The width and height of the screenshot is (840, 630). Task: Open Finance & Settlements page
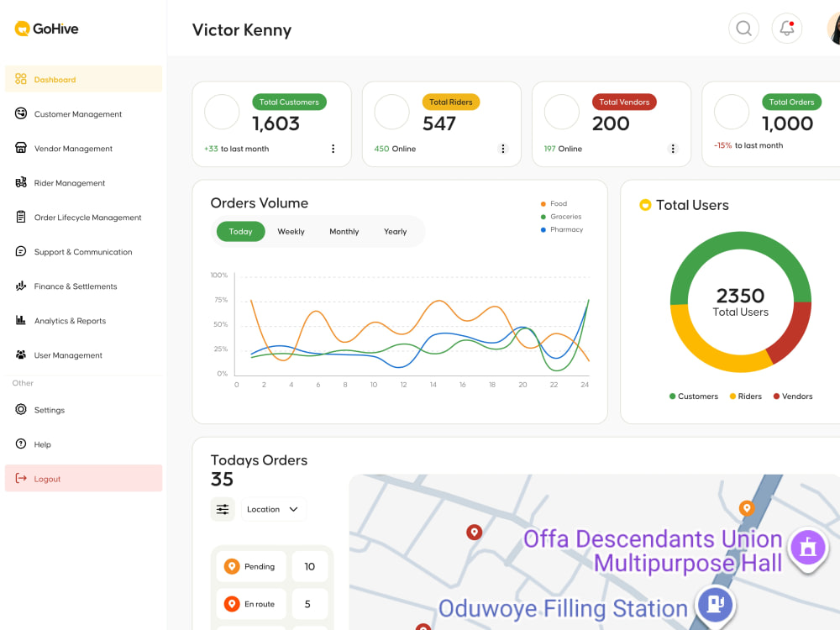pos(83,286)
